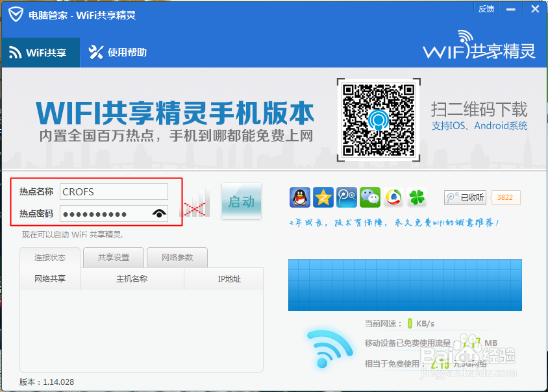Click the 启动 start button
This screenshot has width=548, height=392.
coord(242,201)
